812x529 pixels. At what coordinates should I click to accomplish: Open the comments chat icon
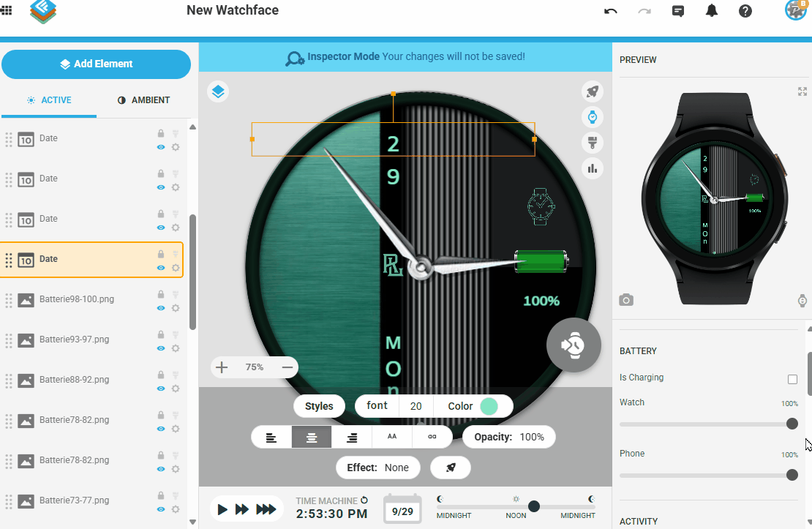point(678,11)
